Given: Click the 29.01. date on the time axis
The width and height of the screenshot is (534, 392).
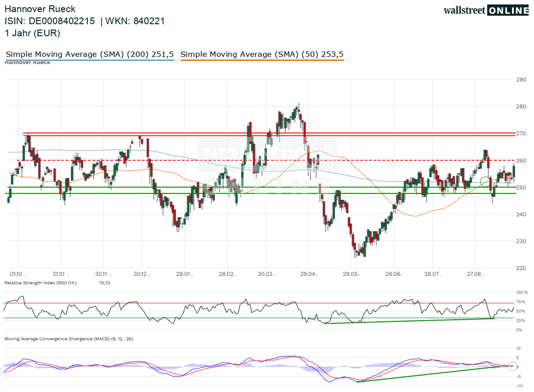Looking at the screenshot, I should coord(184,274).
